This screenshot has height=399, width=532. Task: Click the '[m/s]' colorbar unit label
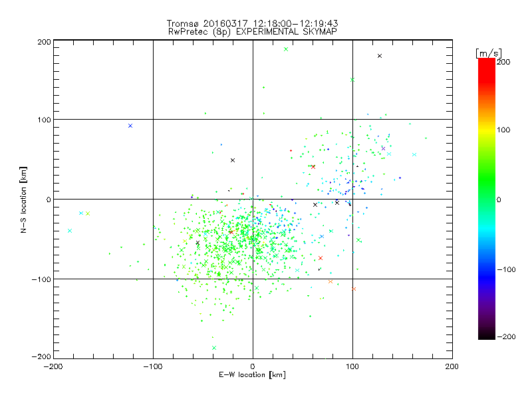(x=489, y=53)
